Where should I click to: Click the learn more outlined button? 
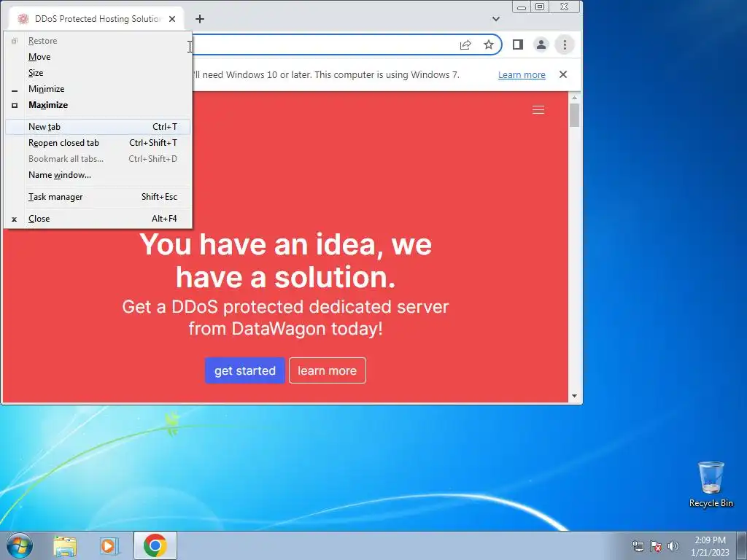[328, 370]
